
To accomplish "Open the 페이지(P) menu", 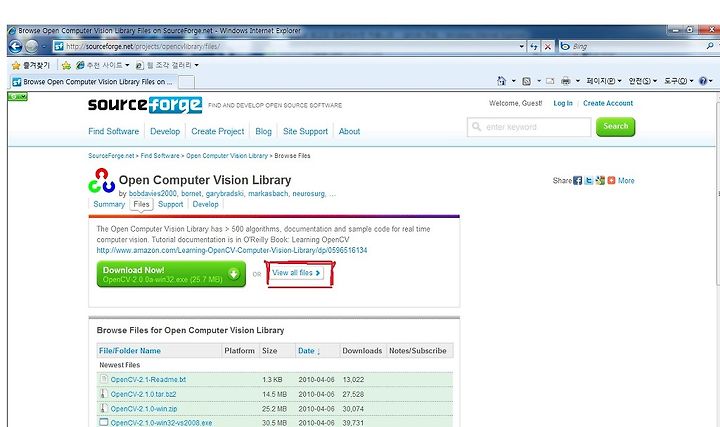I will click(x=603, y=81).
